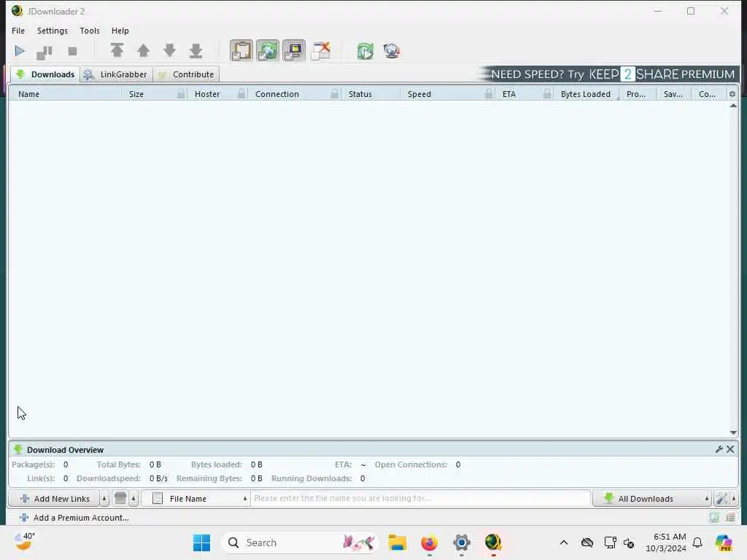The width and height of the screenshot is (747, 560).
Task: Open the LinkGrabber tab
Action: coord(116,74)
